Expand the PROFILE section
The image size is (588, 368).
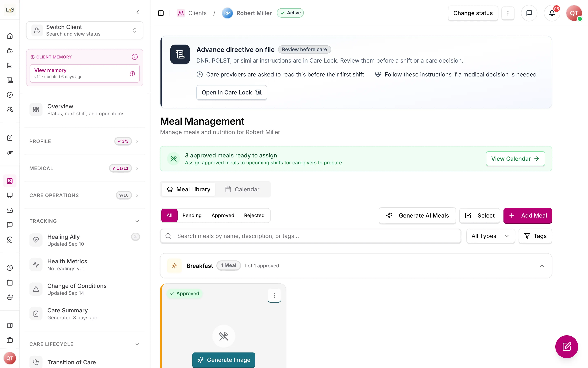tap(85, 141)
